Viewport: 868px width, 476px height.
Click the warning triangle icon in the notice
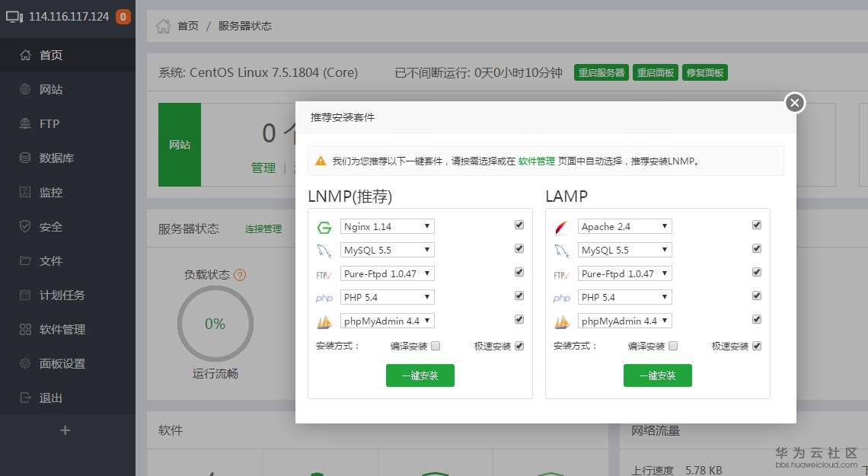321,161
